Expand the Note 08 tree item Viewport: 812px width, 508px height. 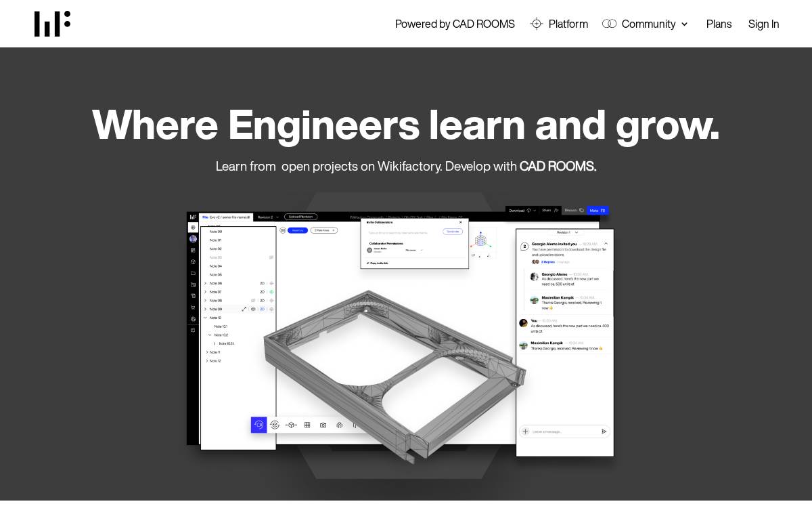(206, 300)
